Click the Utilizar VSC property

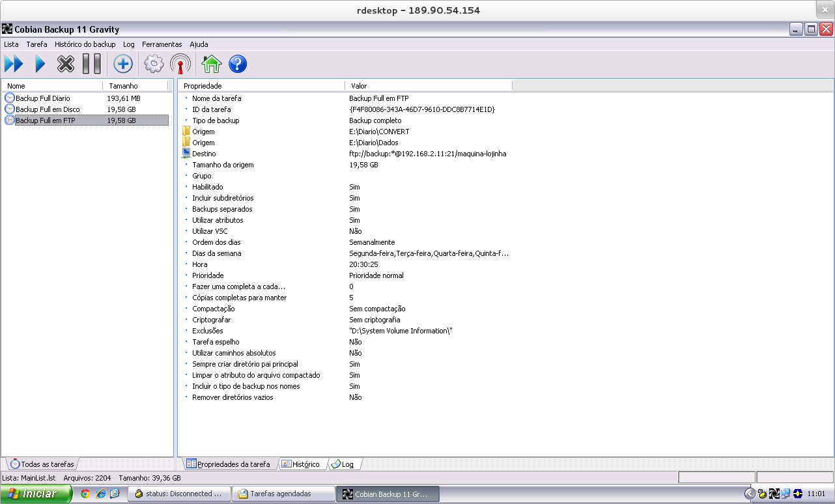(210, 231)
